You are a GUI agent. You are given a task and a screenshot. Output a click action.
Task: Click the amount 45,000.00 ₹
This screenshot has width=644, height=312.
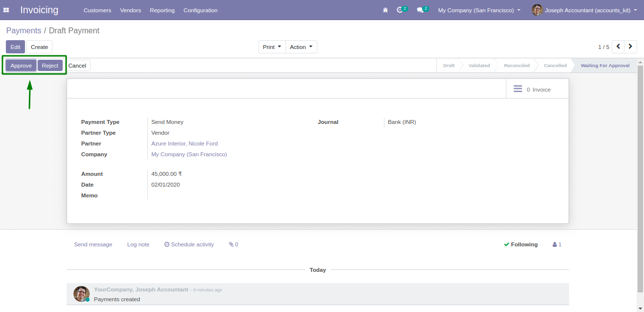pyautogui.click(x=167, y=174)
